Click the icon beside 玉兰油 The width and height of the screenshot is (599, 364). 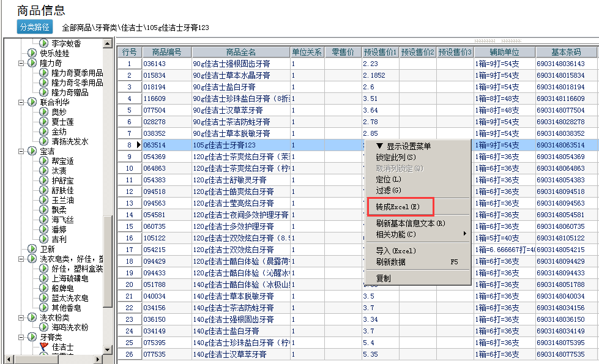44,200
